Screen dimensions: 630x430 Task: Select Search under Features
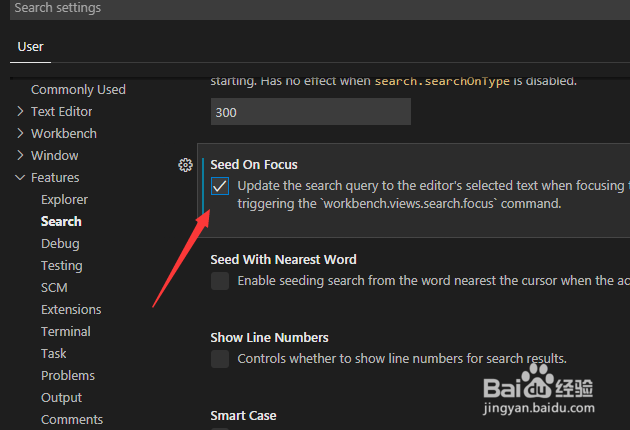61,221
